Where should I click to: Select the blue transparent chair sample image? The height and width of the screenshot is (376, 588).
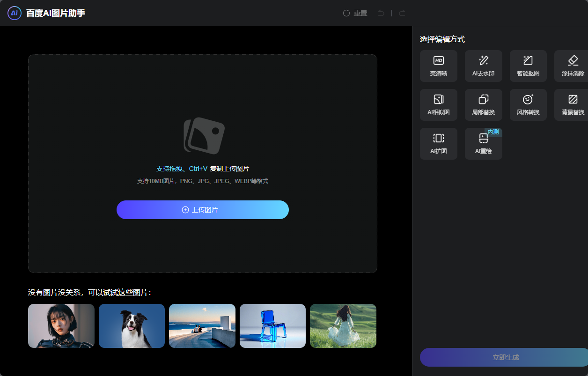tap(272, 326)
